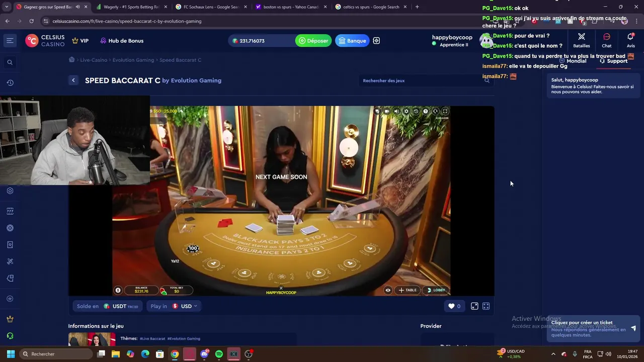This screenshot has height=362, width=644.
Task: Open the Hub de Bonus page
Action: pyautogui.click(x=122, y=41)
